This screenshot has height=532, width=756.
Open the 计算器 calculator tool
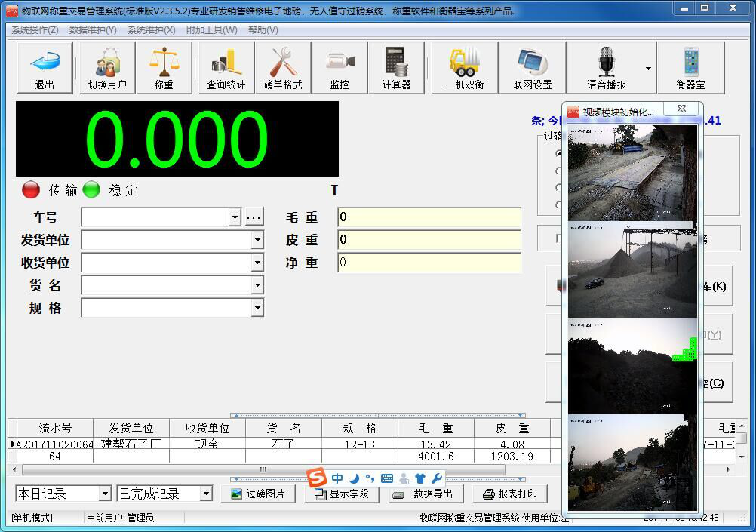[x=396, y=67]
